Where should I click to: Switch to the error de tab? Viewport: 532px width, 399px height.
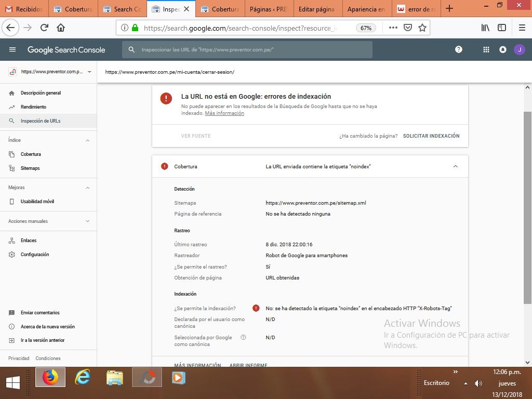click(416, 9)
